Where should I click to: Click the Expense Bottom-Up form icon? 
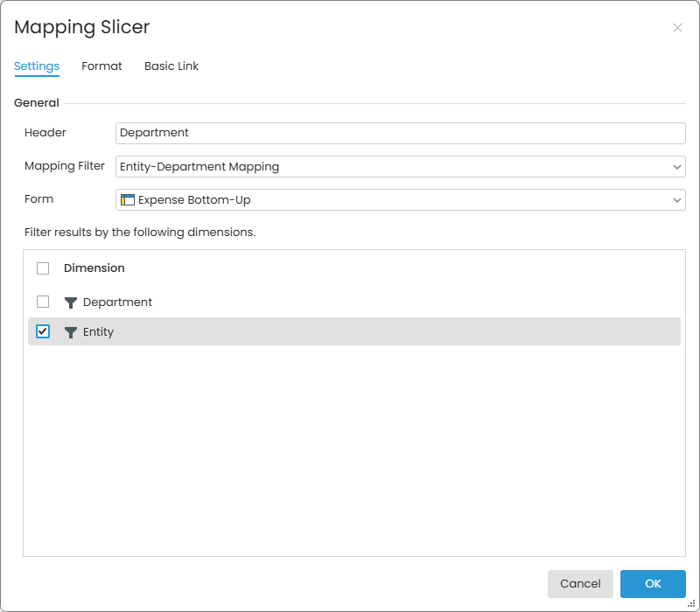(x=128, y=200)
